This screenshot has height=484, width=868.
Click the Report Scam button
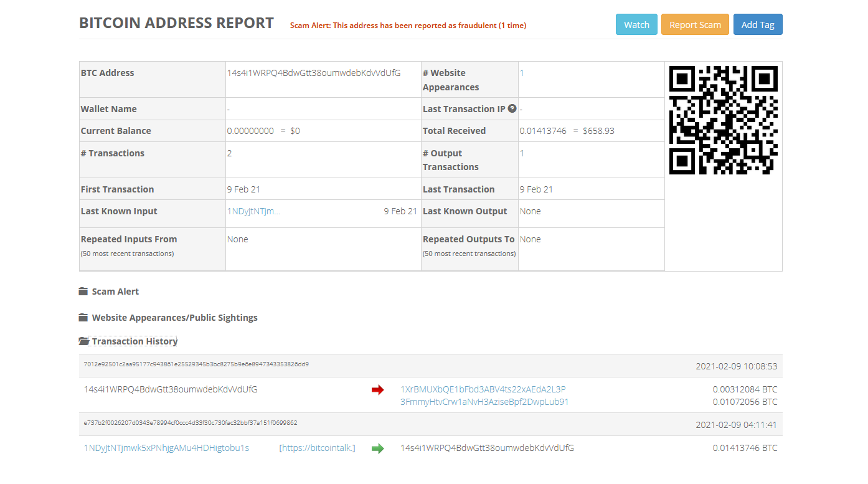pyautogui.click(x=695, y=24)
